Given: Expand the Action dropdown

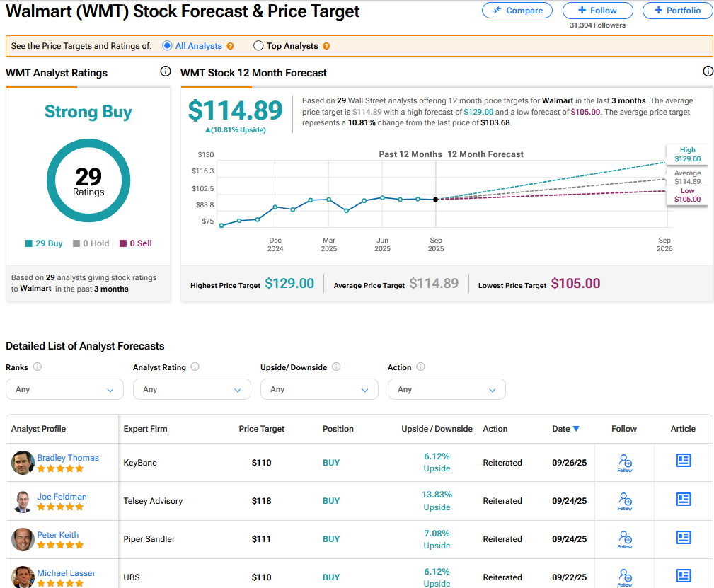Looking at the screenshot, I should point(447,389).
